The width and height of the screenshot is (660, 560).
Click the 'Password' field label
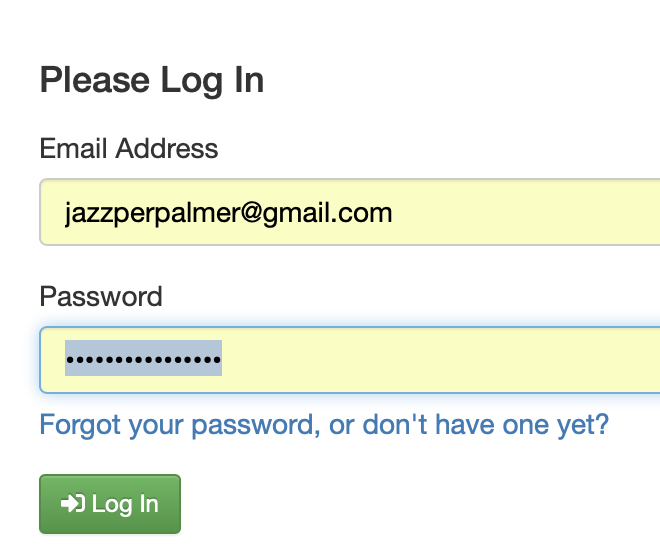coord(101,296)
